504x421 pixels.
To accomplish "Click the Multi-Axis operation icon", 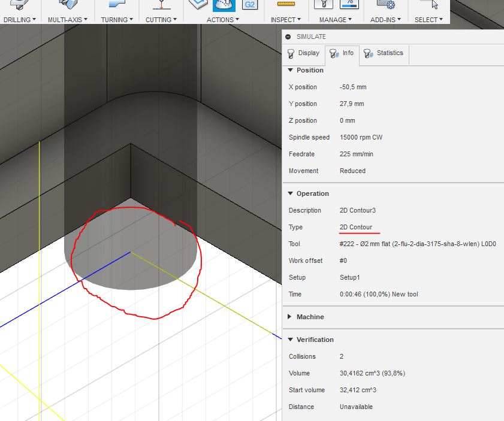I will pyautogui.click(x=68, y=4).
